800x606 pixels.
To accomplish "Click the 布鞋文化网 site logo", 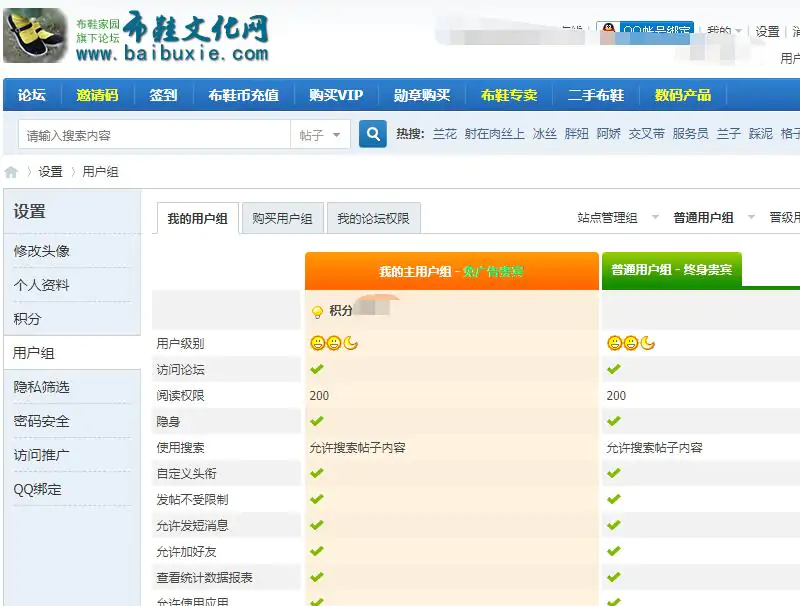I will click(173, 36).
